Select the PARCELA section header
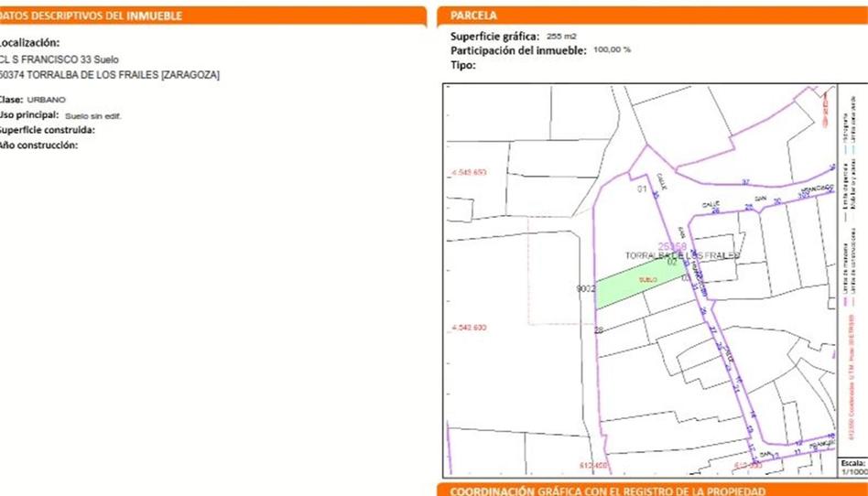Image resolution: width=868 pixels, height=496 pixels. [x=474, y=16]
